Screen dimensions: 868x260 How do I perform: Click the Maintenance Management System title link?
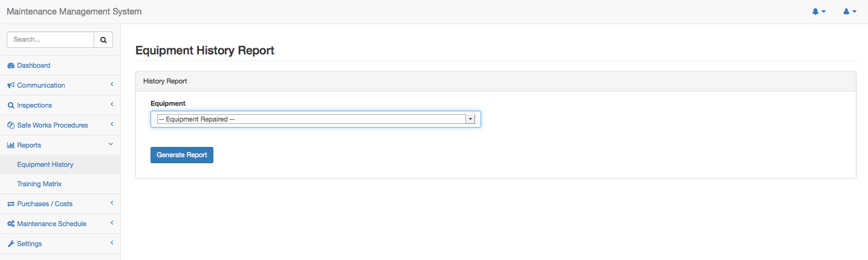pyautogui.click(x=74, y=11)
